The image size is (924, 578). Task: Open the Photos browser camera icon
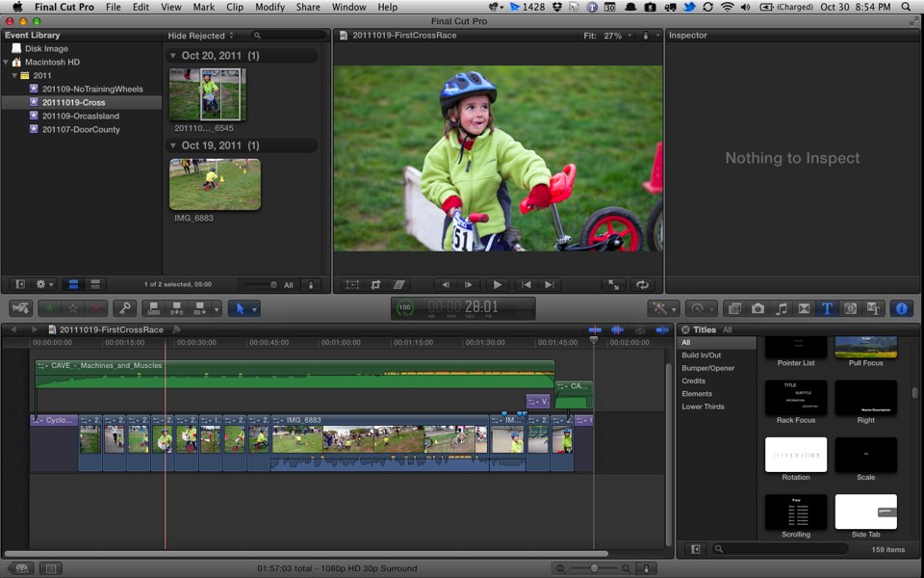757,308
